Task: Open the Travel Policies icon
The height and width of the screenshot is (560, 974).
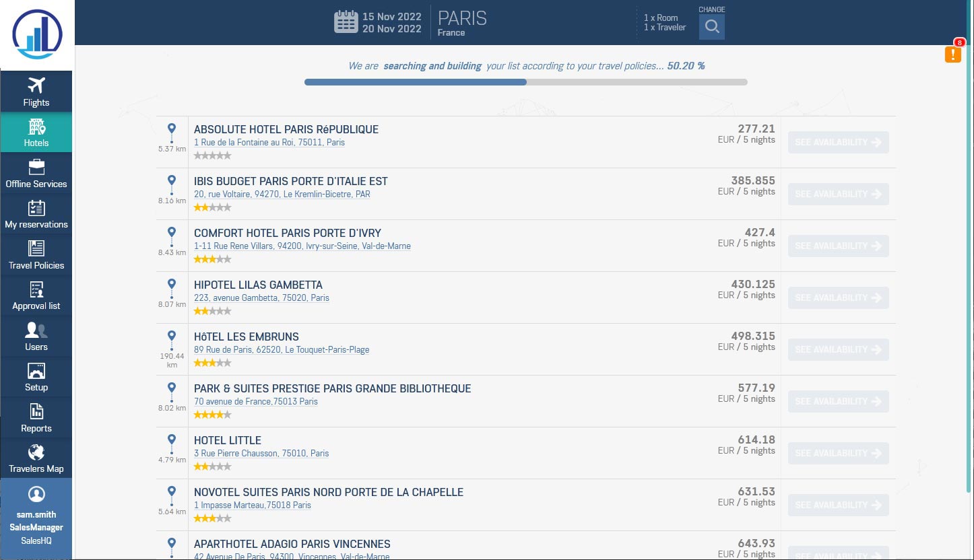Action: (36, 248)
